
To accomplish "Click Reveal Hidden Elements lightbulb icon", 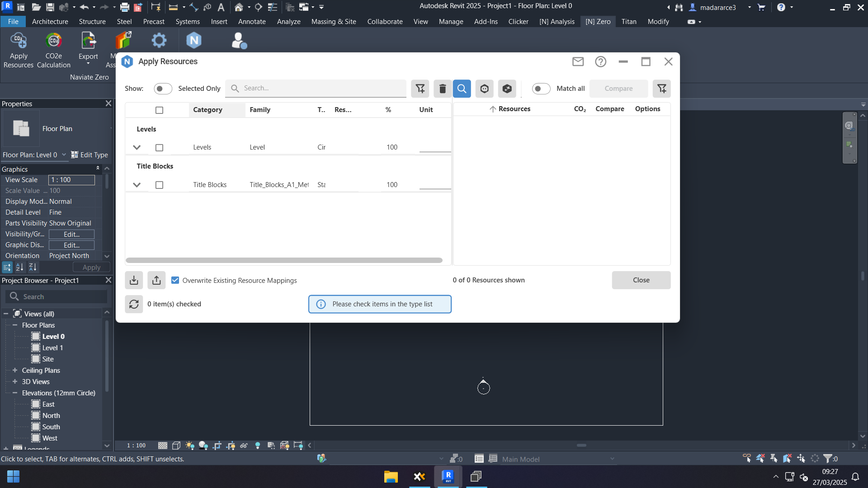I will point(258,446).
